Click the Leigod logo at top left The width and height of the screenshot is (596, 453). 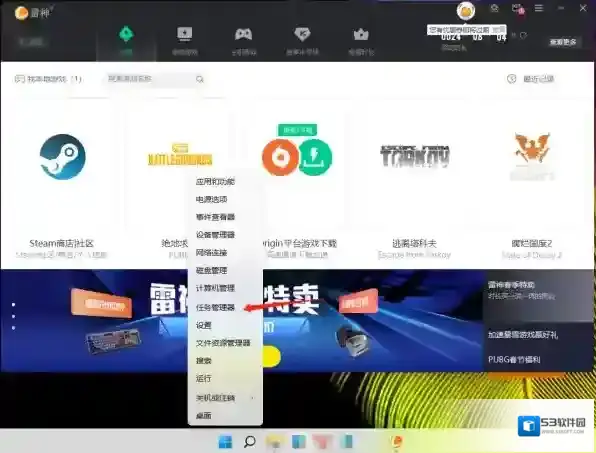32,13
